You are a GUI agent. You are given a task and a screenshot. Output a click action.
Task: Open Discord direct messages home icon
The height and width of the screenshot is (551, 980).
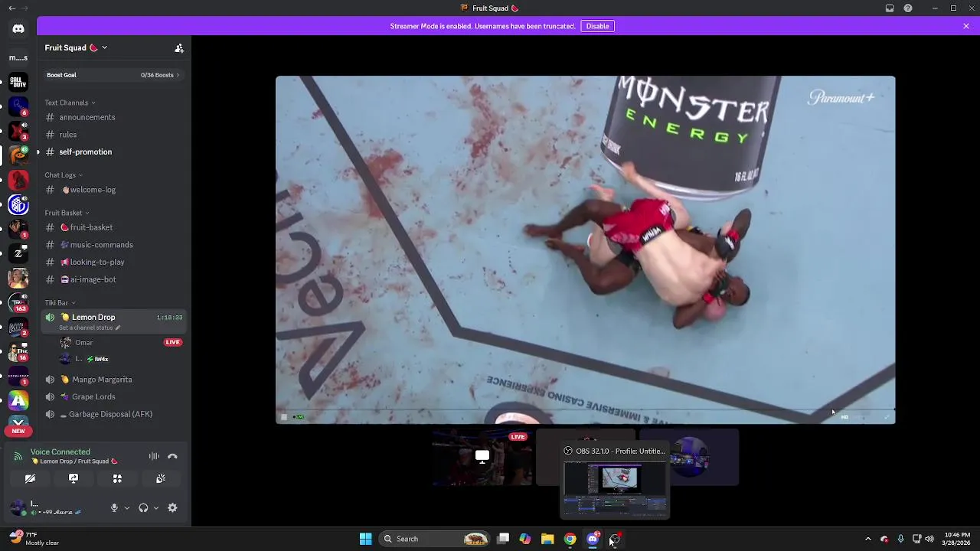point(18,29)
